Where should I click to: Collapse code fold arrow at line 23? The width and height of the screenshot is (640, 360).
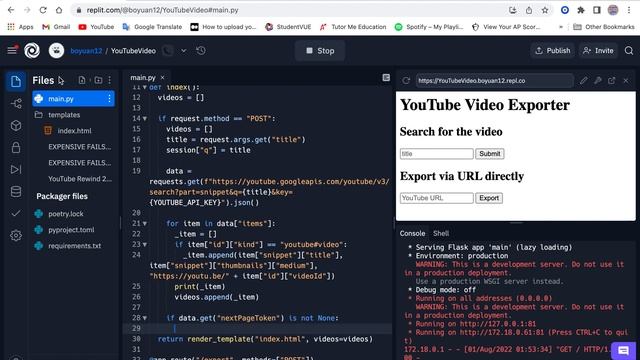click(x=144, y=244)
